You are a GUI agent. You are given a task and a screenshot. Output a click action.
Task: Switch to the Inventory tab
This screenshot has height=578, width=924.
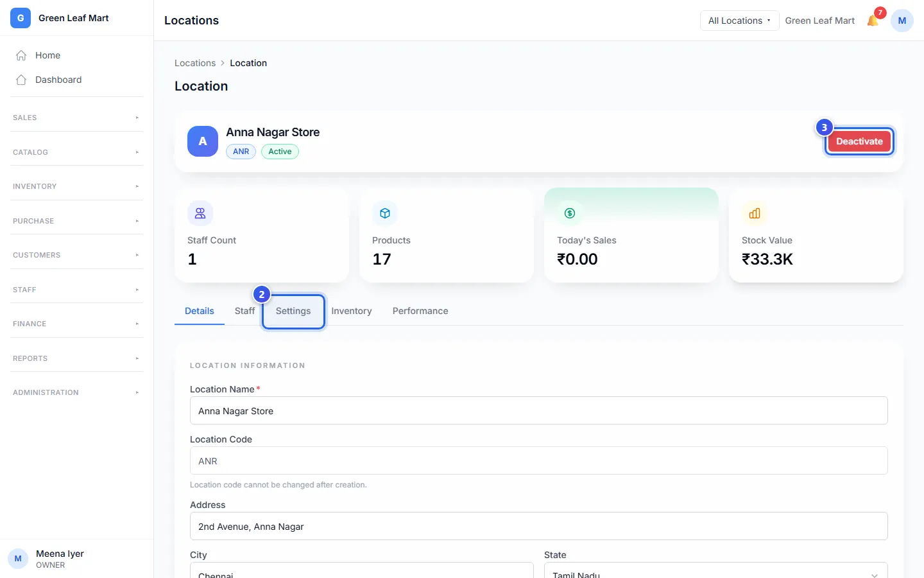point(352,311)
